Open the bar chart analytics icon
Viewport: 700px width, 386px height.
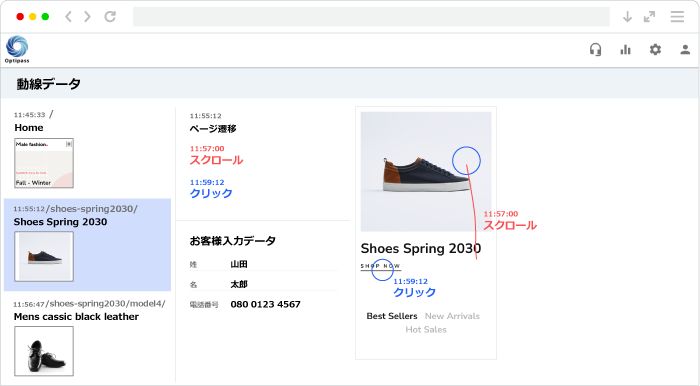click(x=625, y=50)
